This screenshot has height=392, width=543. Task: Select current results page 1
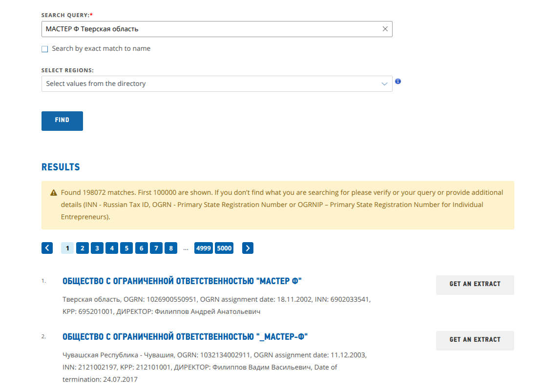[67, 248]
